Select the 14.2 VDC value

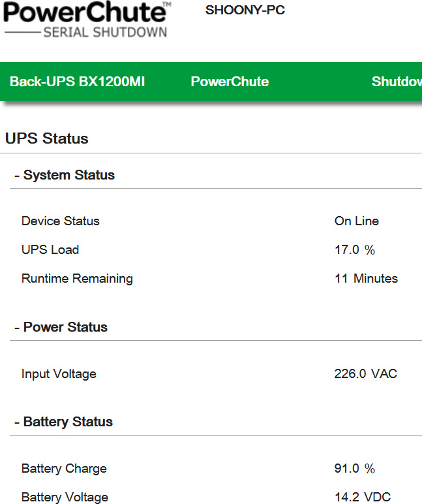[363, 497]
